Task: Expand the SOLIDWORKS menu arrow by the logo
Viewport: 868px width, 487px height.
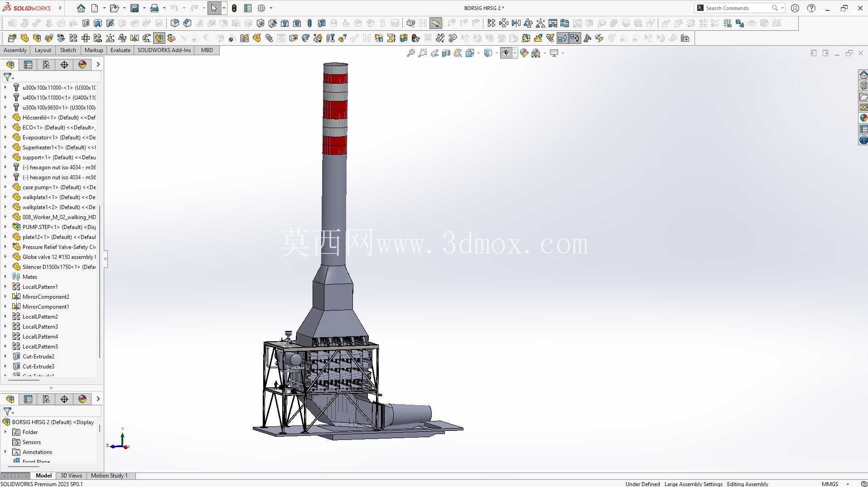Action: (60, 8)
